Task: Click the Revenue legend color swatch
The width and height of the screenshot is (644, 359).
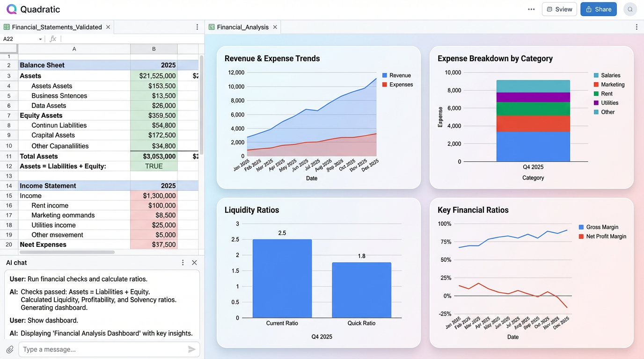Action: click(x=385, y=75)
